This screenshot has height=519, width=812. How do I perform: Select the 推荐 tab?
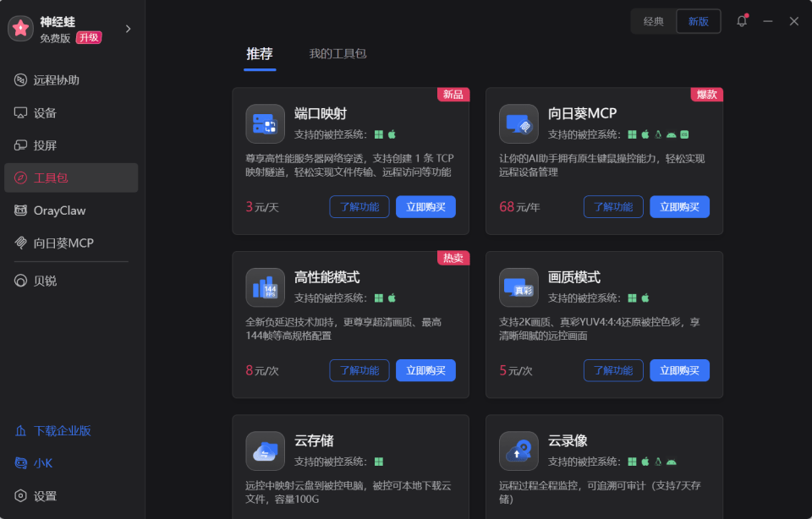pos(260,54)
